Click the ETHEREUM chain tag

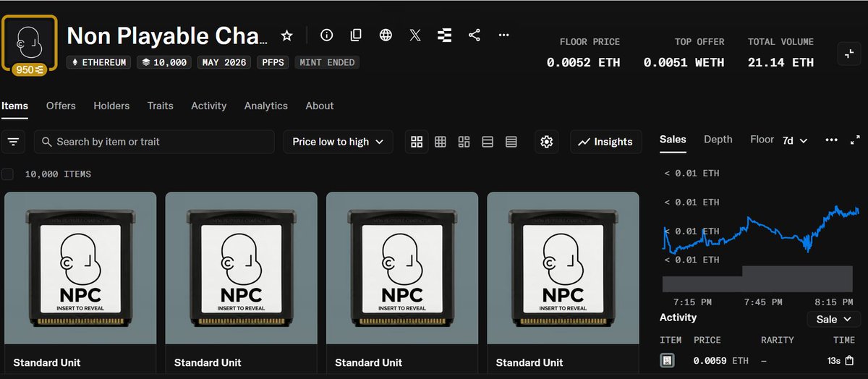(99, 62)
